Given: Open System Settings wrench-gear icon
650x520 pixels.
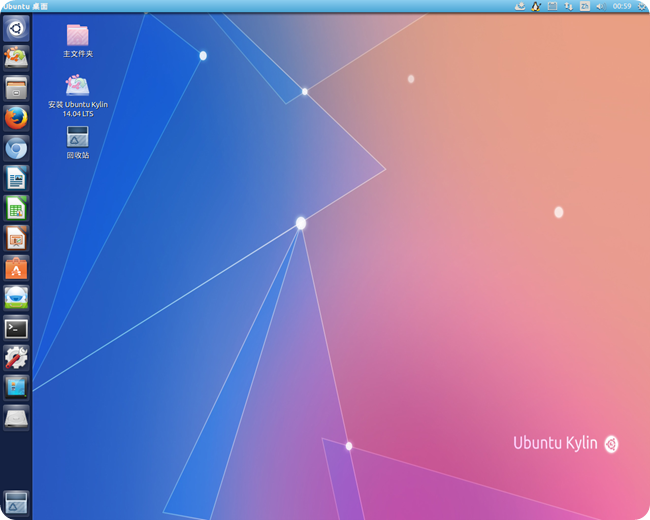Looking at the screenshot, I should [x=16, y=358].
